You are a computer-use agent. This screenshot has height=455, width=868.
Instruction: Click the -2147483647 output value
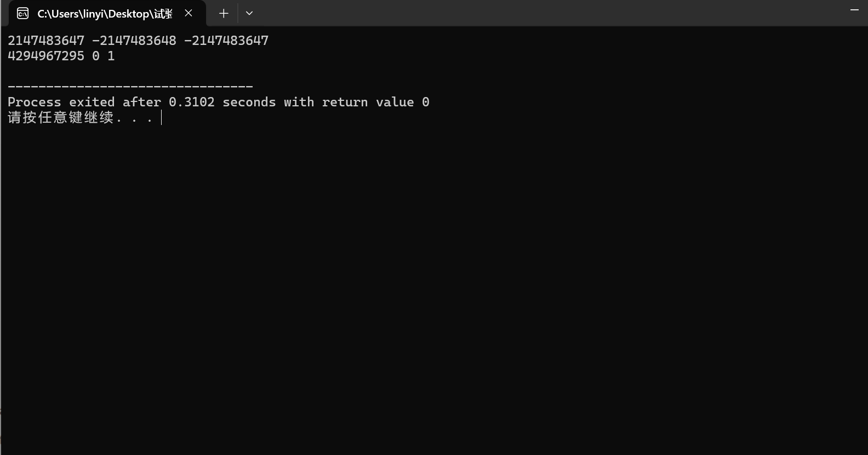pyautogui.click(x=226, y=41)
